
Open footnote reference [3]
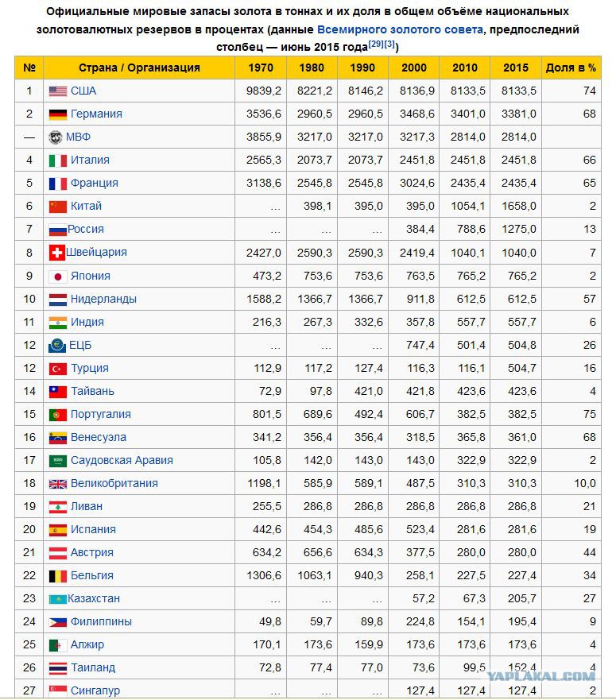click(389, 44)
